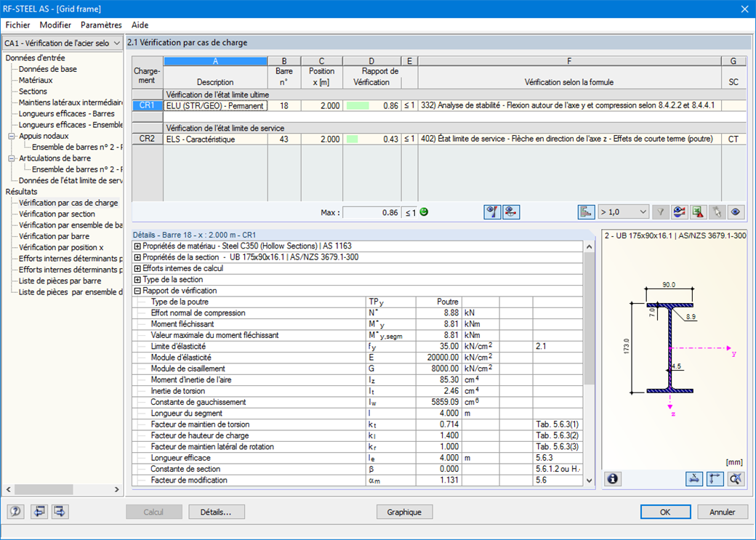Toggle the result-rows bar chart button

(x=586, y=212)
